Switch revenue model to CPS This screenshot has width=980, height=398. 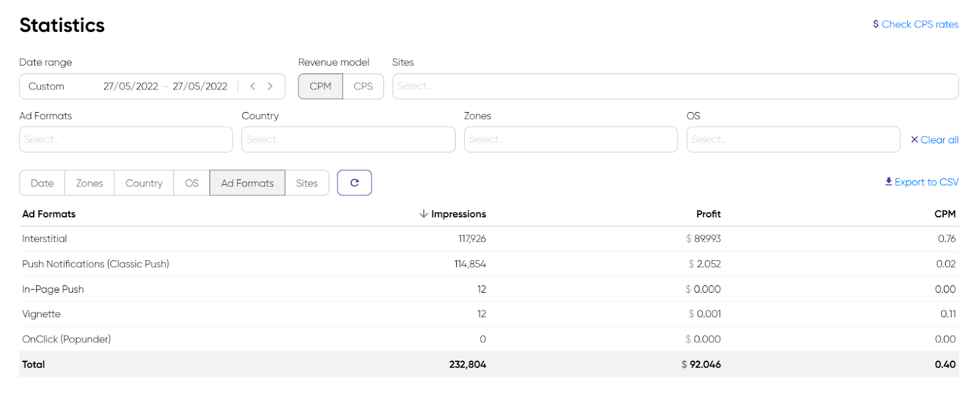(x=363, y=86)
